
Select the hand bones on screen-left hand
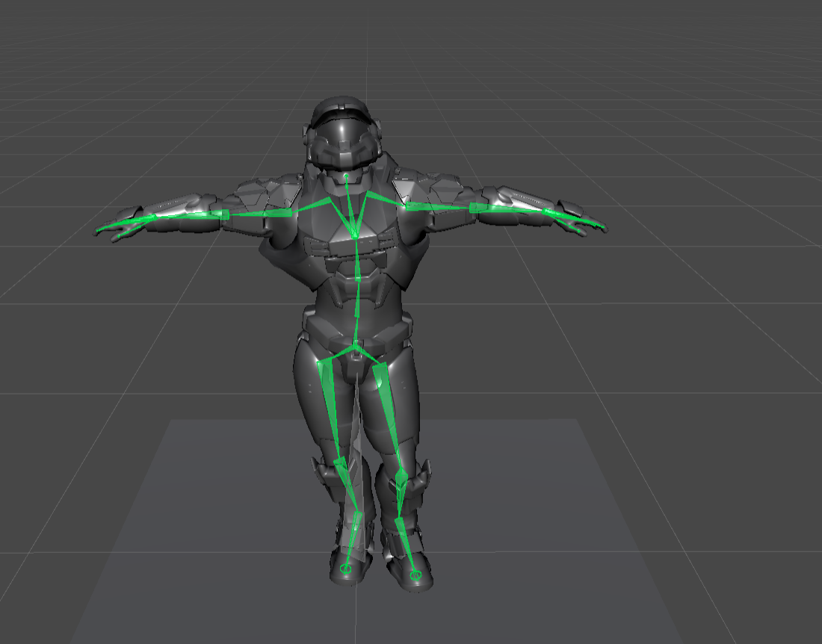click(x=124, y=224)
